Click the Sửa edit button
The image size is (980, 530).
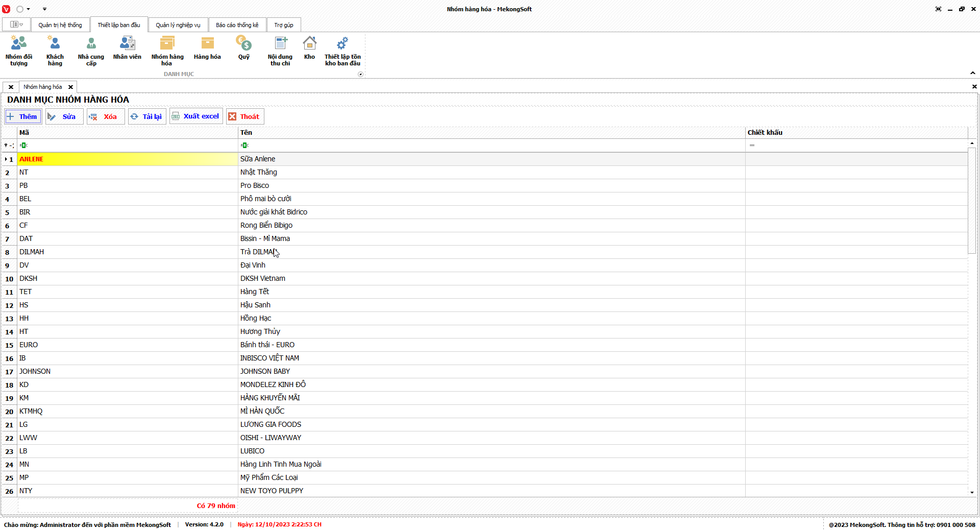coord(64,116)
